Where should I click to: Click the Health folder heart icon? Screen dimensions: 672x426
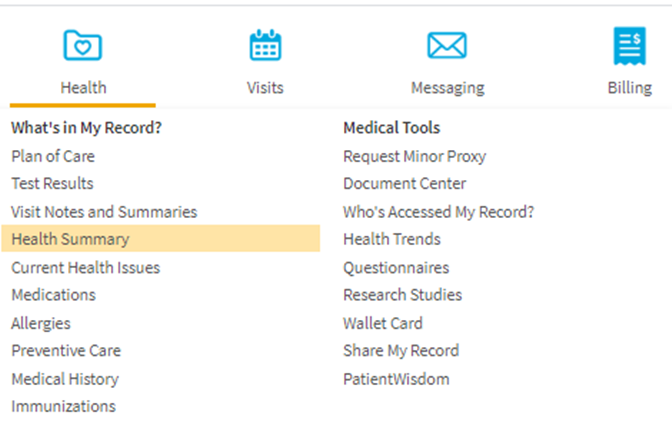click(83, 45)
